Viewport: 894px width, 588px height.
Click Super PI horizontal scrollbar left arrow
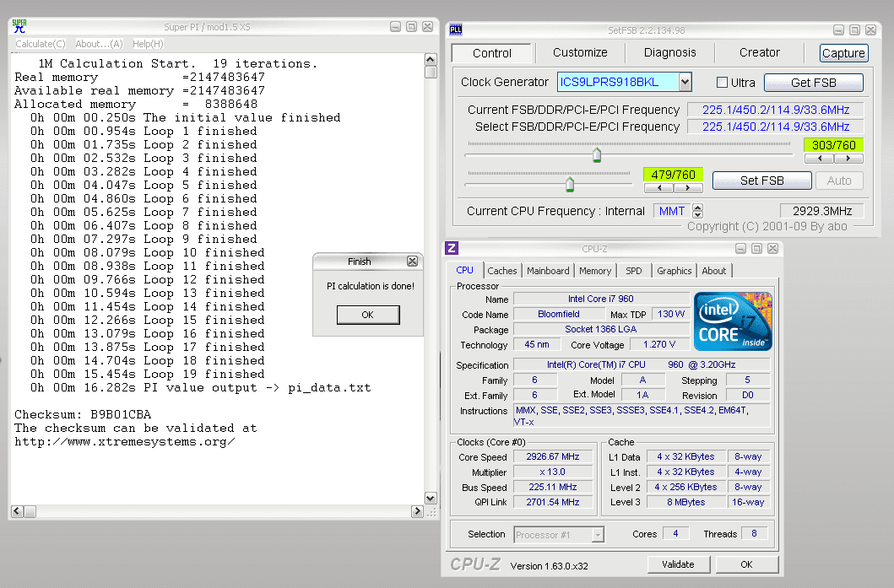17,511
